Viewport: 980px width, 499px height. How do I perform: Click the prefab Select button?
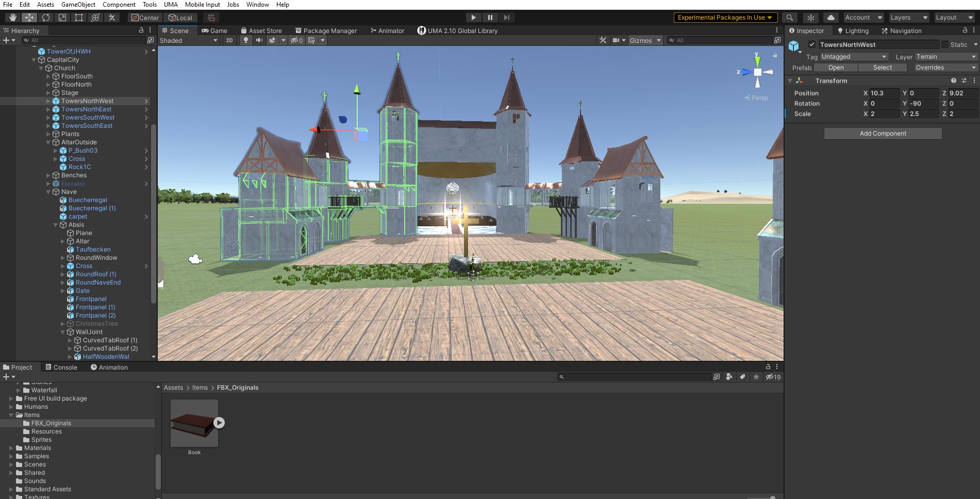tap(883, 68)
